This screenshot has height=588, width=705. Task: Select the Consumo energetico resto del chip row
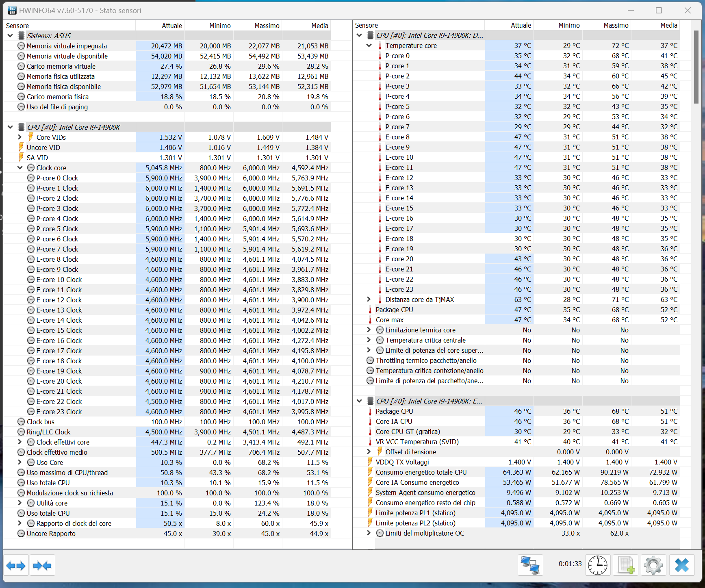click(516, 503)
